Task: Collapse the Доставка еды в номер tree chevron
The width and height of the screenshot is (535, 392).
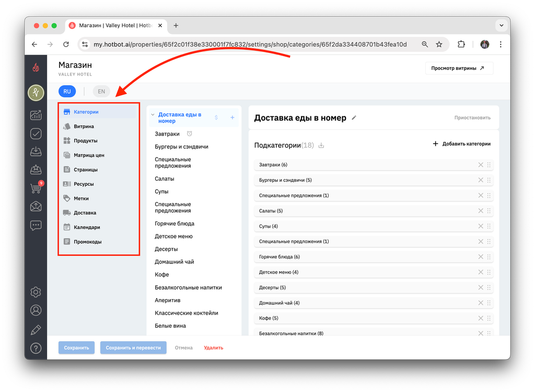Action: (x=153, y=115)
